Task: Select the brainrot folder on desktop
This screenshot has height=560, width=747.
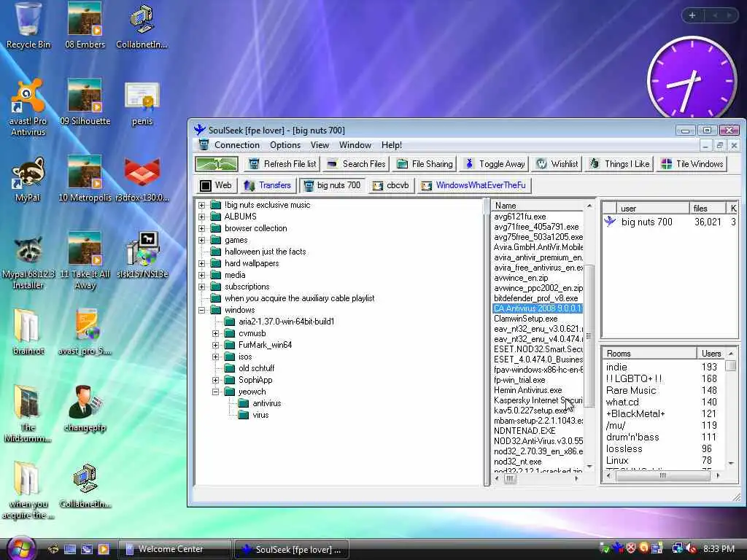Action: (x=28, y=332)
